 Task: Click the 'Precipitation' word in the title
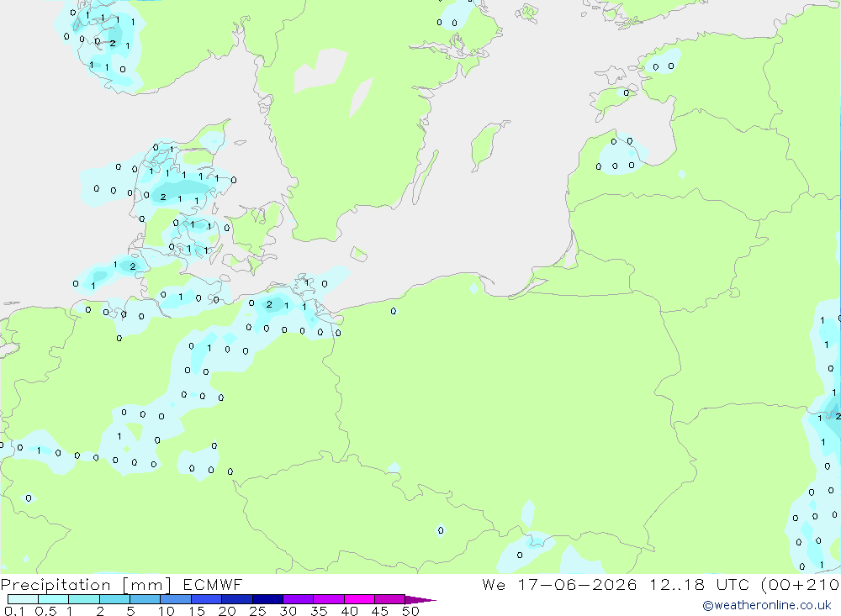click(x=56, y=585)
